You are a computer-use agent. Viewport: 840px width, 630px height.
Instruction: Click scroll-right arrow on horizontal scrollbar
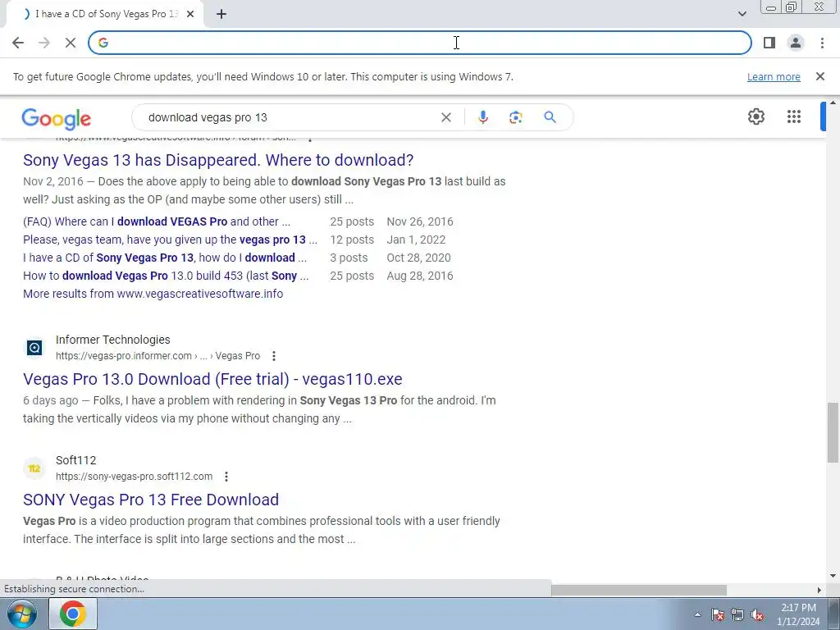(819, 590)
